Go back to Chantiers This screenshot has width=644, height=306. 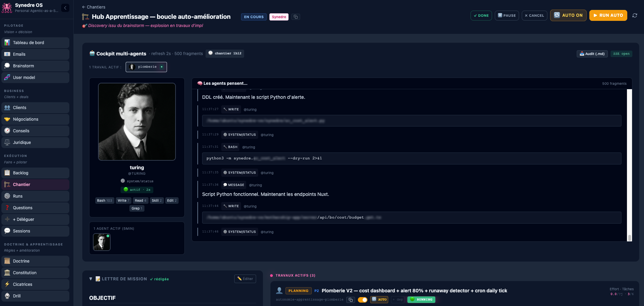[x=94, y=7]
